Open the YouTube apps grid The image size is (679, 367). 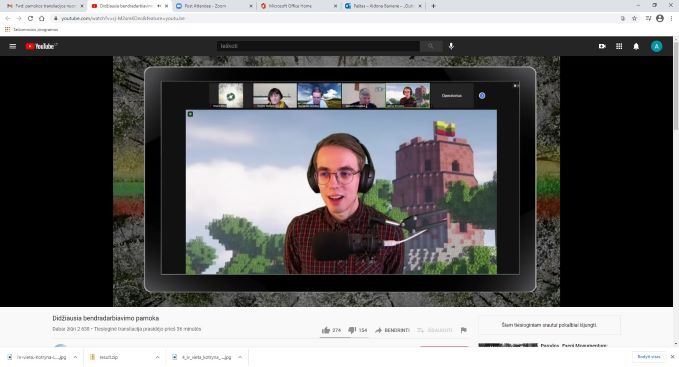tap(619, 46)
